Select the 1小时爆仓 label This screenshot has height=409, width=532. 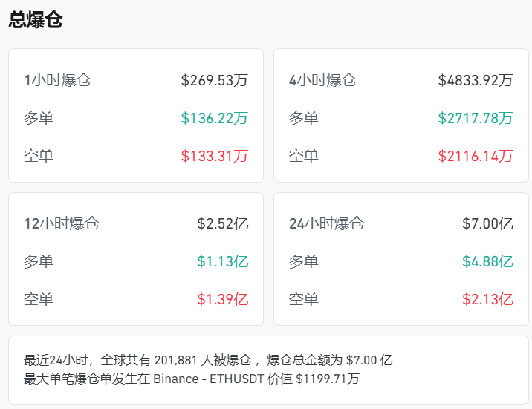coord(57,80)
